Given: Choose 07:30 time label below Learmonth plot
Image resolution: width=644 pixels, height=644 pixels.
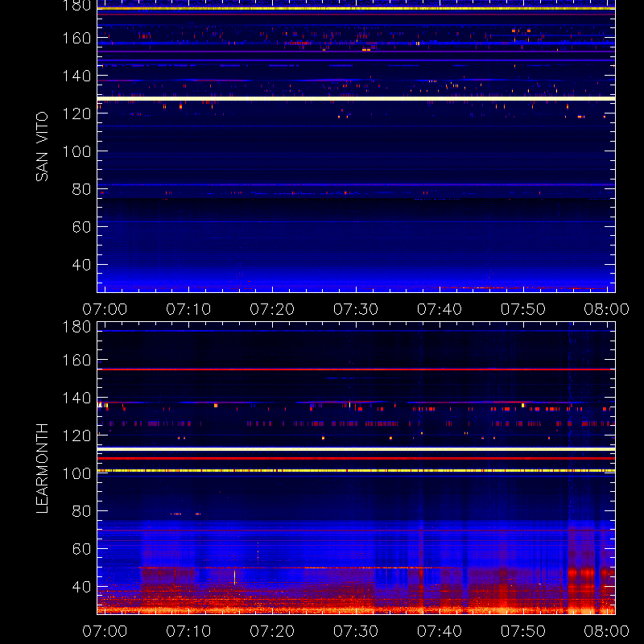Looking at the screenshot, I should [356, 631].
